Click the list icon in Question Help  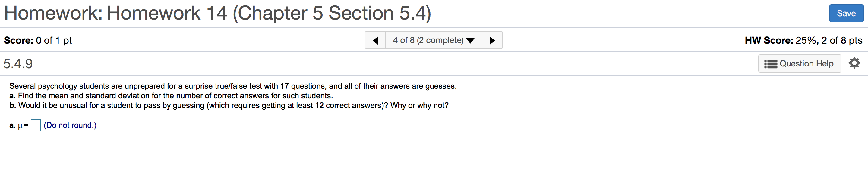pos(770,64)
